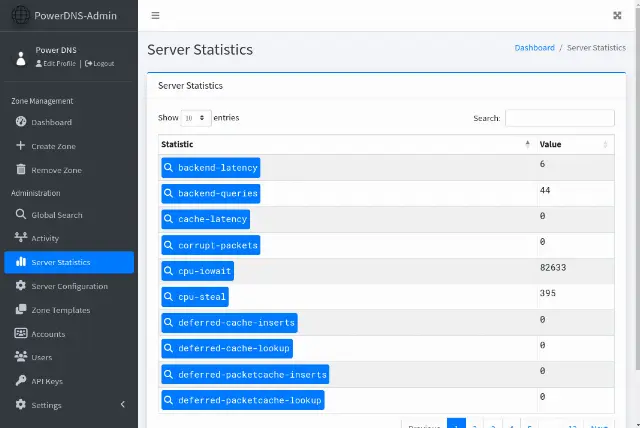Toggle the sidebar with the hamburger icon
640x428 pixels.
(155, 16)
